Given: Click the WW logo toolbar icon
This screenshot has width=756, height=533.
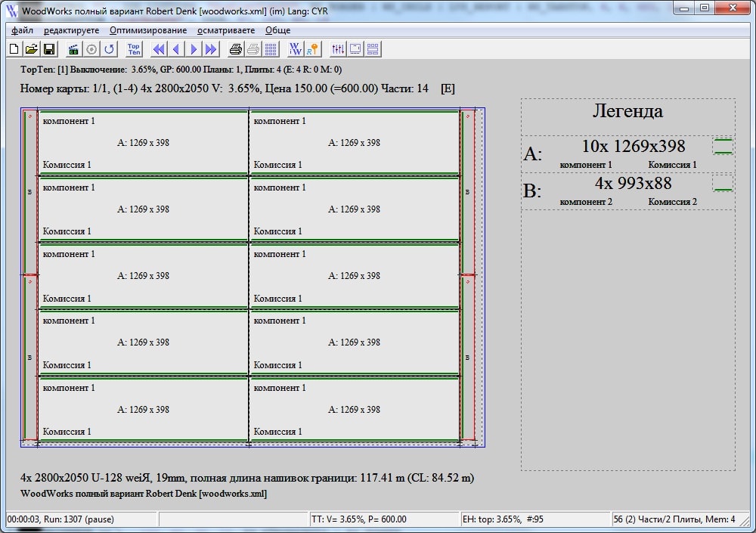Looking at the screenshot, I should pyautogui.click(x=295, y=48).
